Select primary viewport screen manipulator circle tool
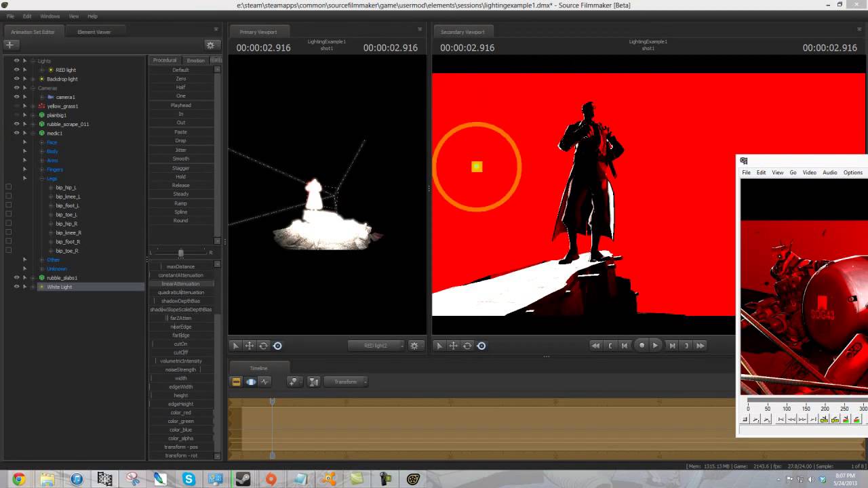Viewport: 868px width, 488px height. [277, 346]
